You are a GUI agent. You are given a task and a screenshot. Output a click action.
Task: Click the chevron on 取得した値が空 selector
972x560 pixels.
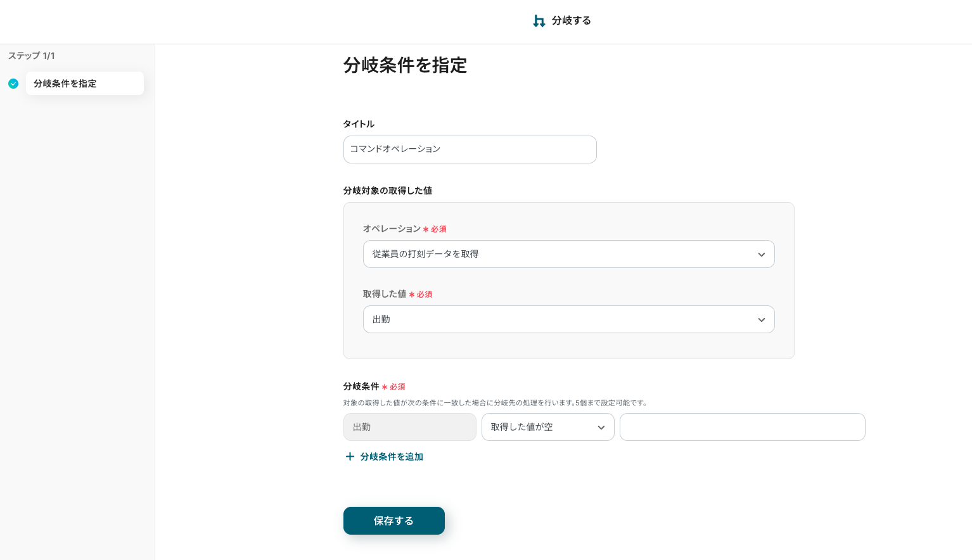coord(601,428)
